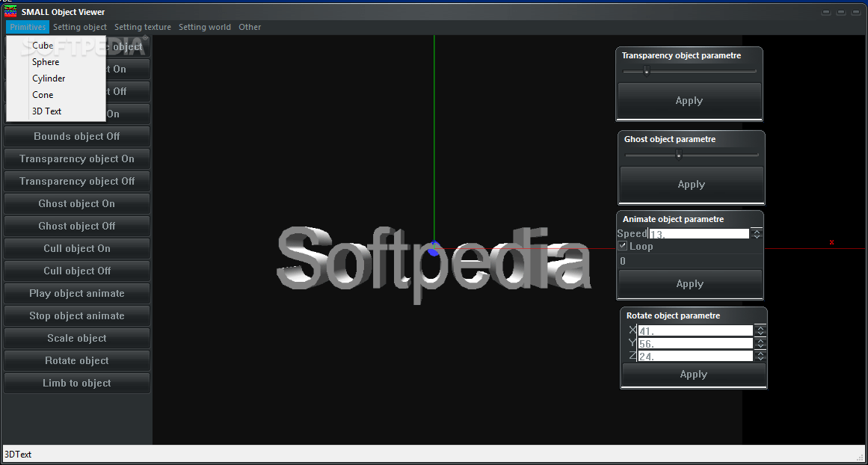This screenshot has height=465, width=868.
Task: Increase Rotate Y value with up arrow
Action: pyautogui.click(x=760, y=340)
